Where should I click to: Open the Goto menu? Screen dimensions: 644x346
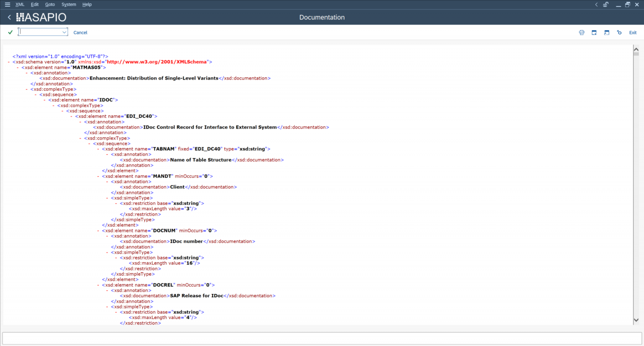coord(50,5)
